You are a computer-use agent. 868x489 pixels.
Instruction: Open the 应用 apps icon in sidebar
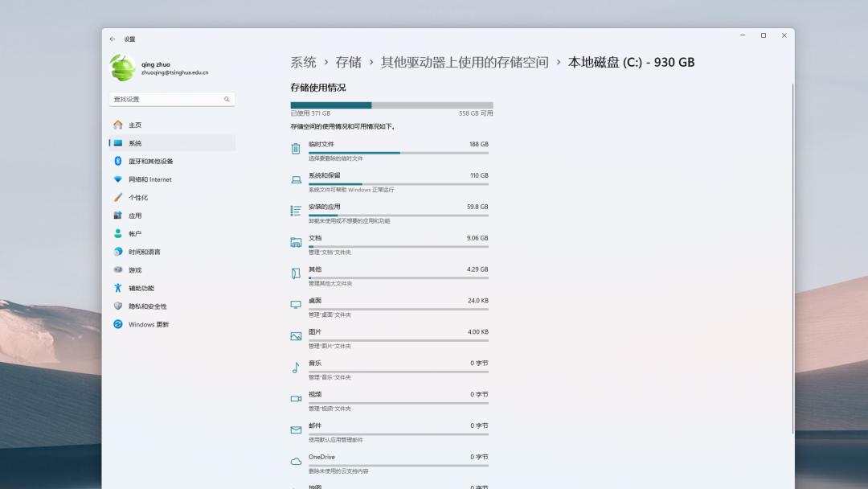(118, 216)
